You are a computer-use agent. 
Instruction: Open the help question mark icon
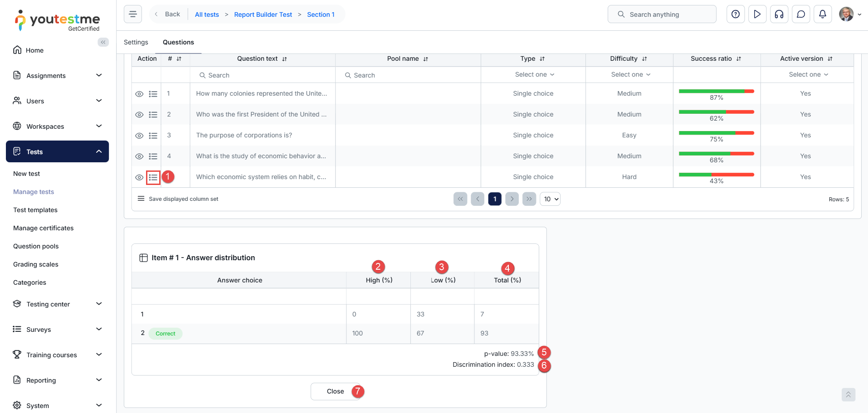pos(736,14)
